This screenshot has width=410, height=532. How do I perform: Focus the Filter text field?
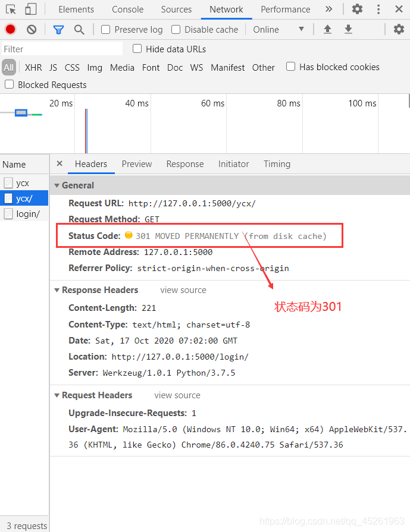click(x=62, y=49)
